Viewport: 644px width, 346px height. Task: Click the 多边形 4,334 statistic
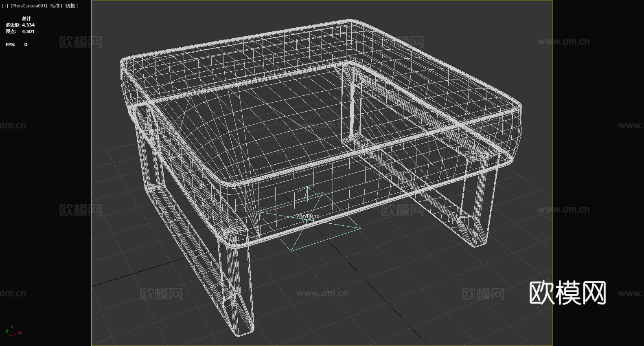[20, 25]
